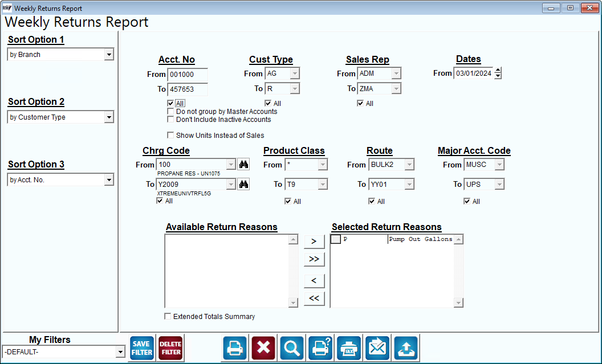Click the printer setup question-mark icon
The image size is (602, 364).
point(320,348)
